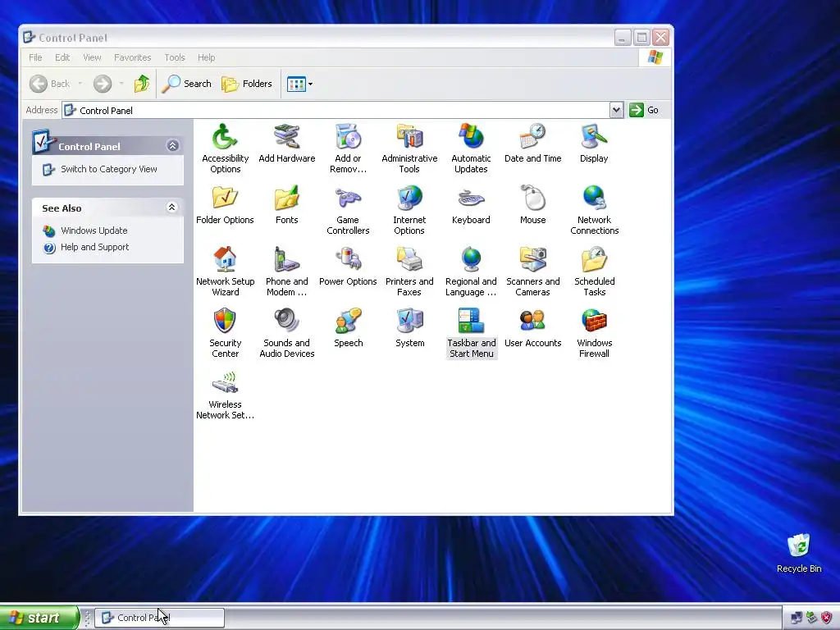Select Folder Options icon
Screen dimensions: 840x630
225,204
